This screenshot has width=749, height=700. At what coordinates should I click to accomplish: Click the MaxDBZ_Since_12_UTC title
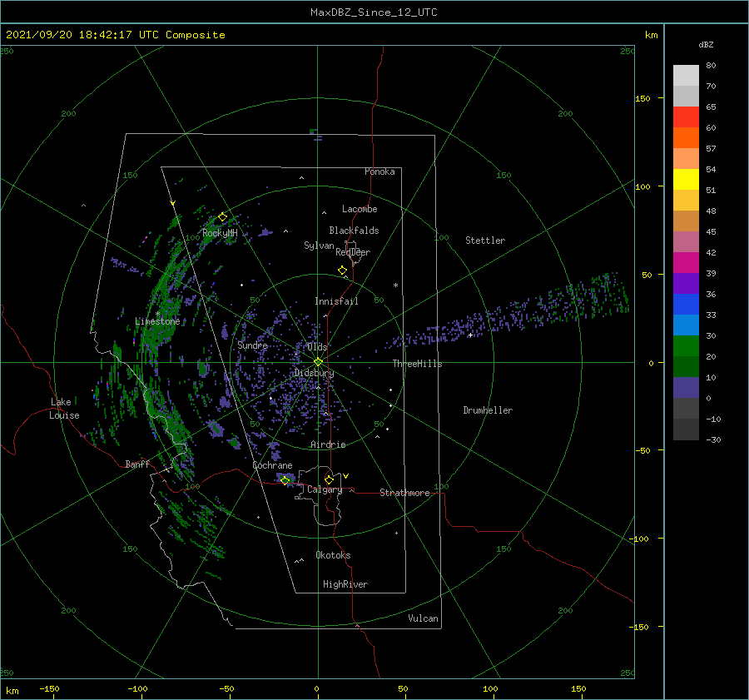pyautogui.click(x=374, y=12)
